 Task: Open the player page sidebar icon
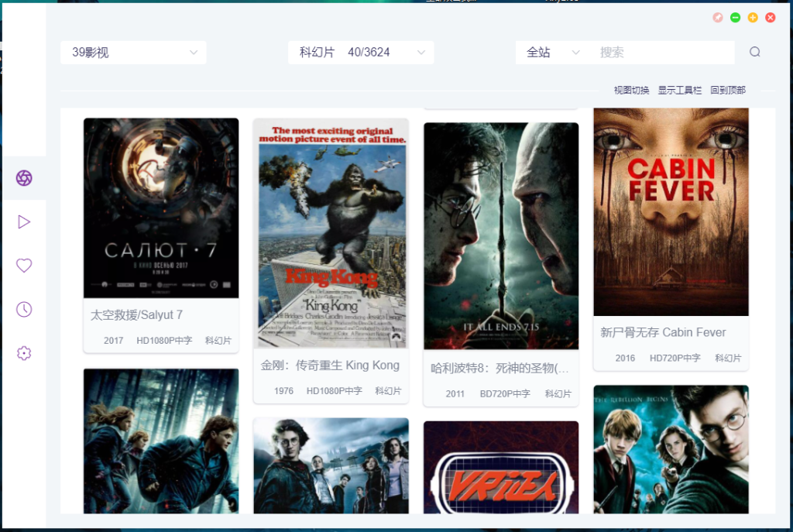[24, 222]
